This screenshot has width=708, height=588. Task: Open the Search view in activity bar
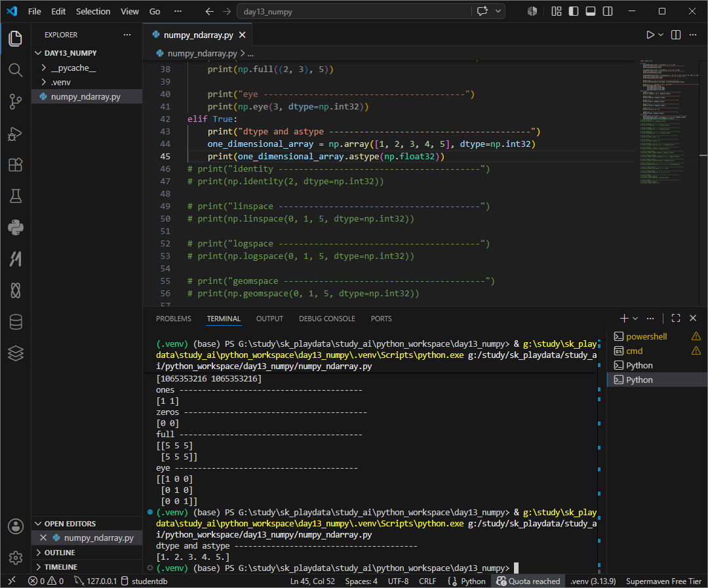click(x=15, y=70)
